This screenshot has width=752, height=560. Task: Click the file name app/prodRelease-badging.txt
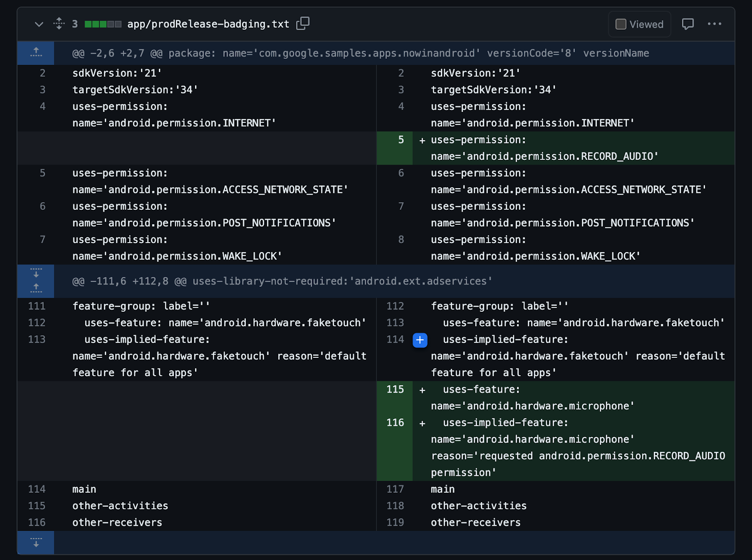208,24
